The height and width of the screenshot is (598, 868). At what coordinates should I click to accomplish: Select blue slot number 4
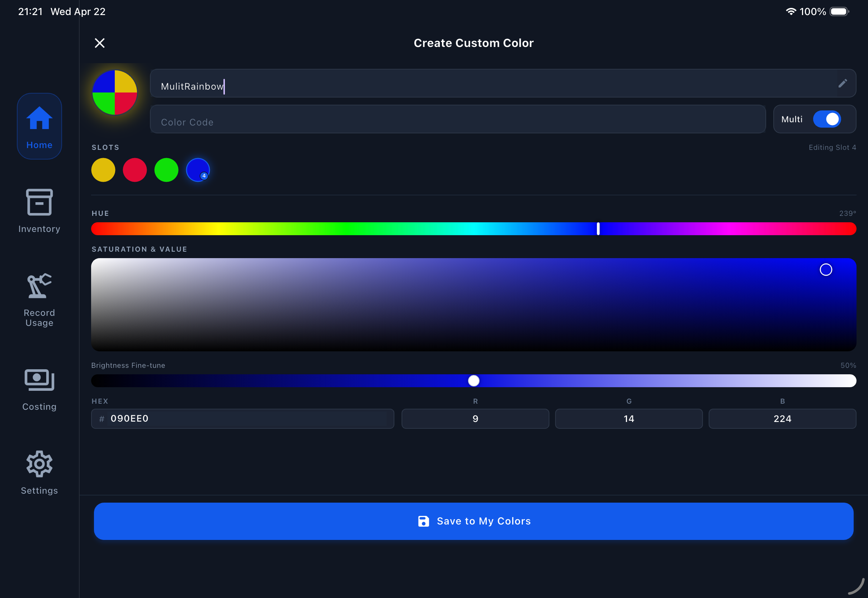198,170
